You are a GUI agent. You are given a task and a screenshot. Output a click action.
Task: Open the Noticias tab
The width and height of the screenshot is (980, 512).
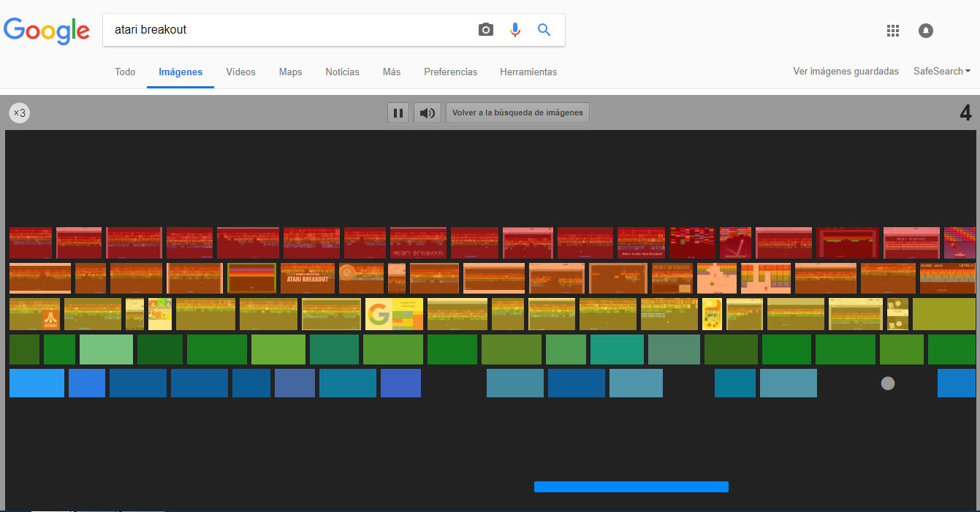[342, 72]
